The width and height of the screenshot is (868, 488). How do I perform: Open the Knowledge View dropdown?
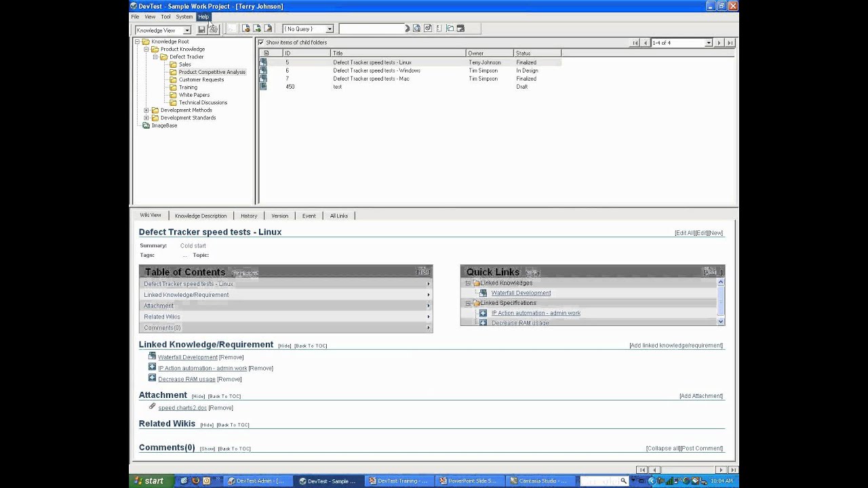[187, 30]
